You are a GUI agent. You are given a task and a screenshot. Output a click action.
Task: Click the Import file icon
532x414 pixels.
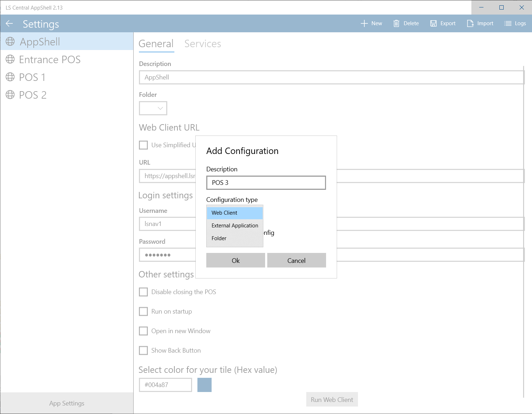tap(470, 23)
